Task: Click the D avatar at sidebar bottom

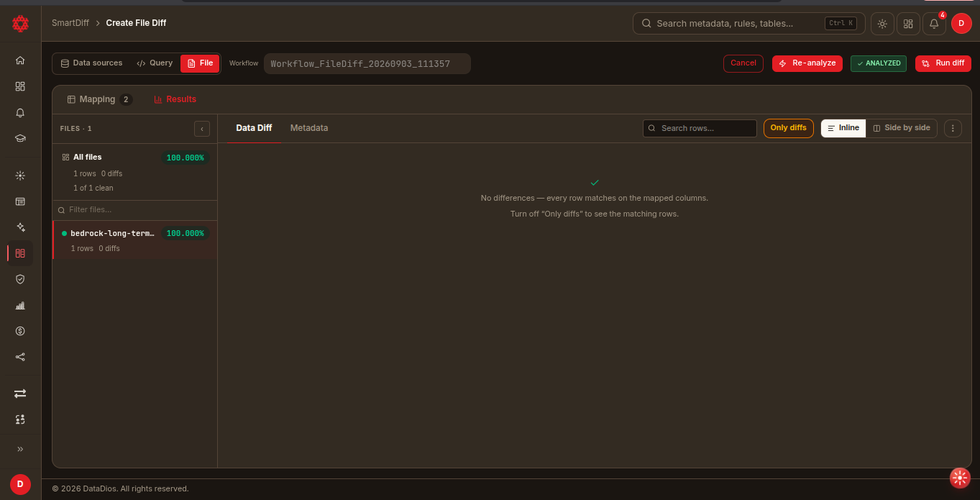Action: tap(20, 484)
